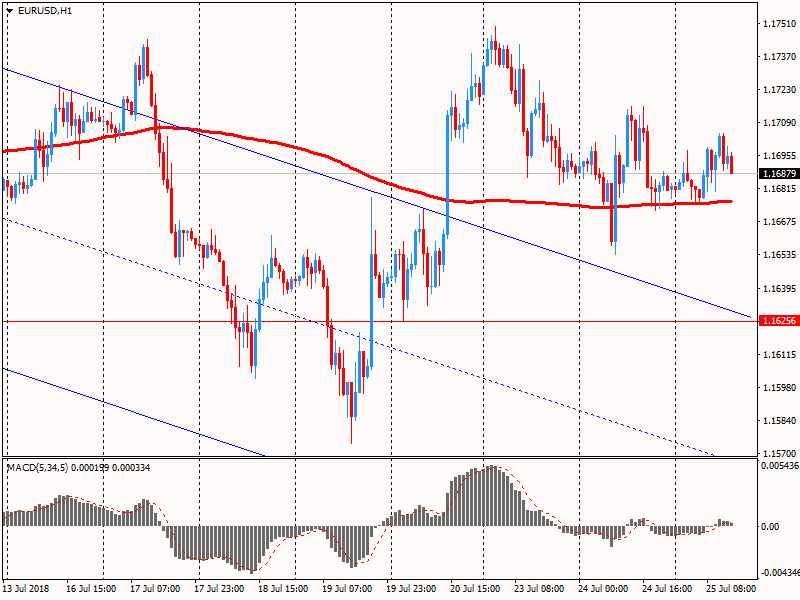Click the time axis label 19 Jul 07:00
This screenshot has height=600, width=800.
point(347,589)
